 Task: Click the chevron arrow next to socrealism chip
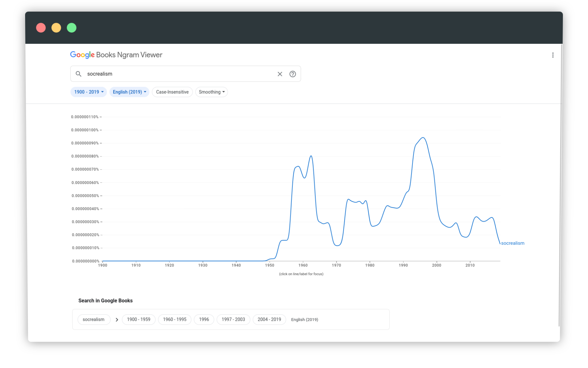[117, 320]
